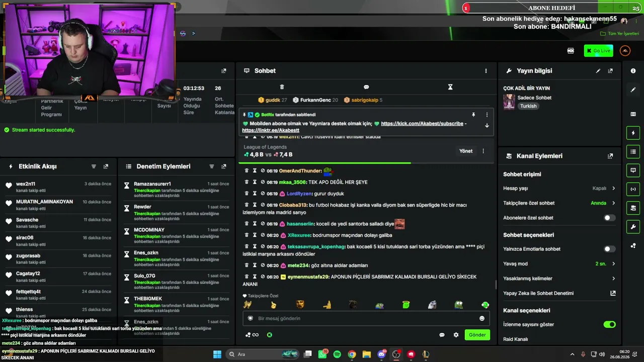The image size is (644, 362).
Task: Toggle the list moderation actions sidebar icon
Action: coord(633,152)
